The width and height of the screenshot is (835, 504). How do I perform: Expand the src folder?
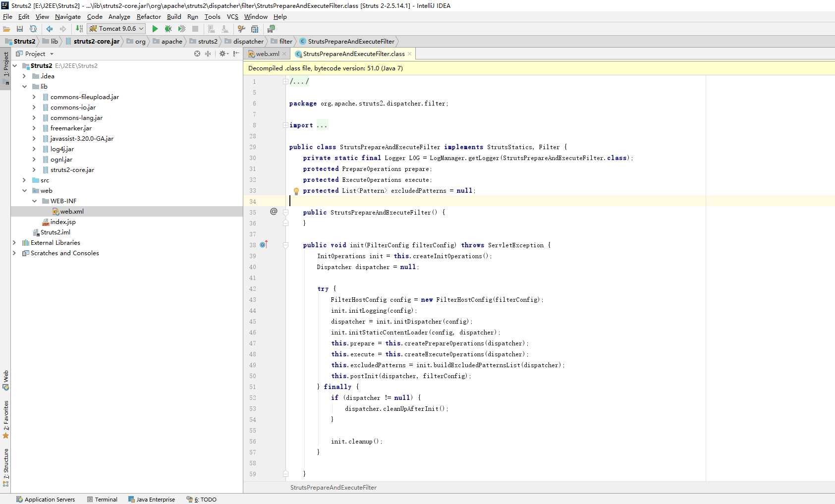tap(24, 180)
